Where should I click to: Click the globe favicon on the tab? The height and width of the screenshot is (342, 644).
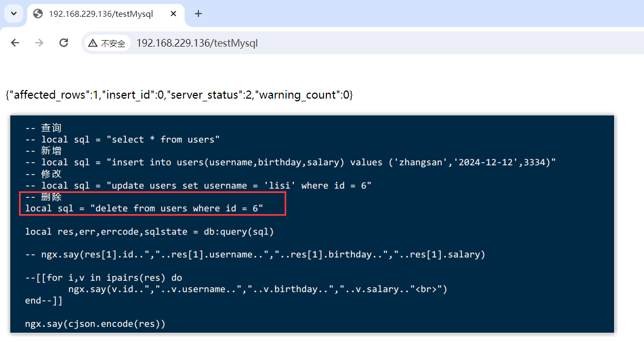38,14
